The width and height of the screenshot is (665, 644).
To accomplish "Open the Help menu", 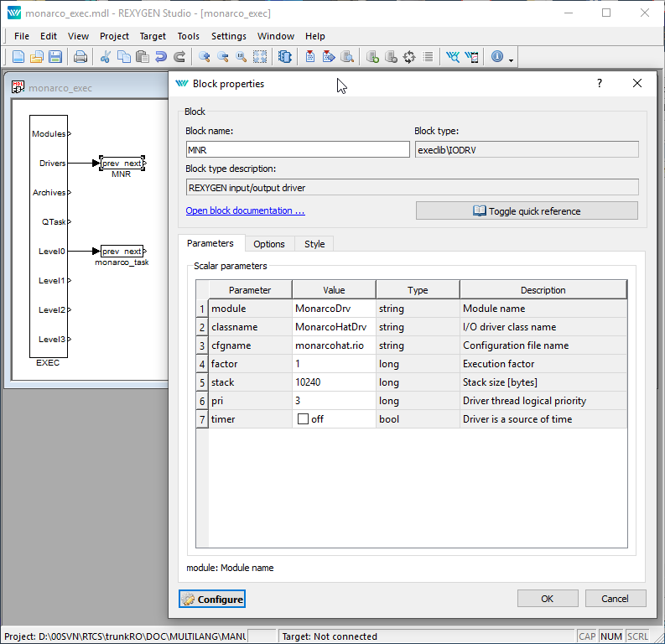I will (315, 36).
